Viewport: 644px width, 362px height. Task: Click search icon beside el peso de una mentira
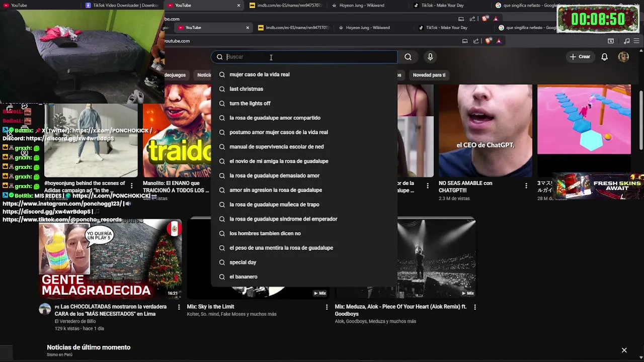point(222,248)
